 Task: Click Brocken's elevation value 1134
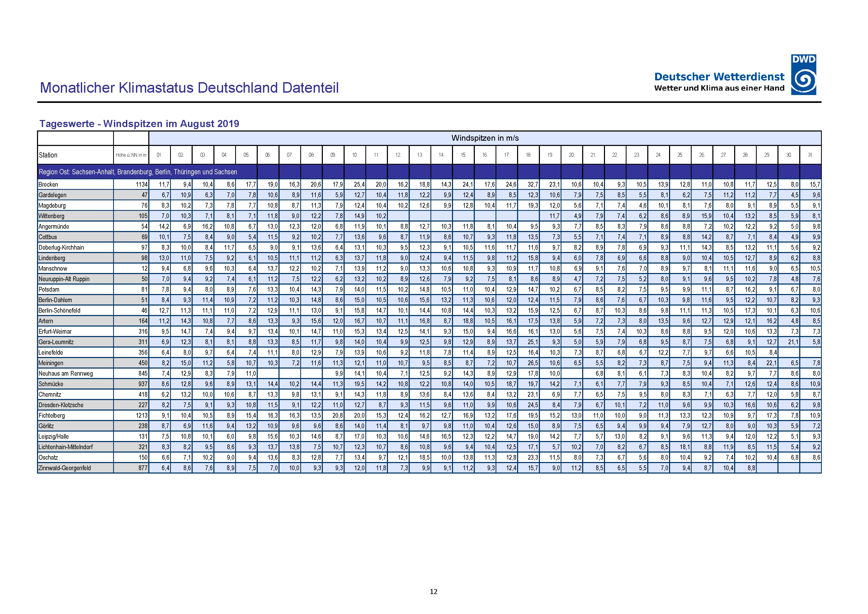point(142,185)
